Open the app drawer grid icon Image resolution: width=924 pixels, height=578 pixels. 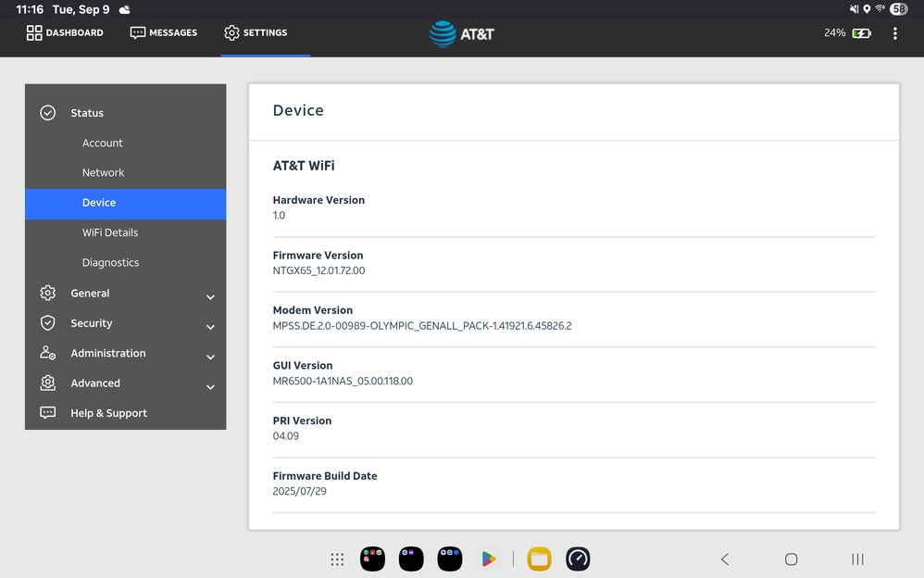[x=337, y=559]
